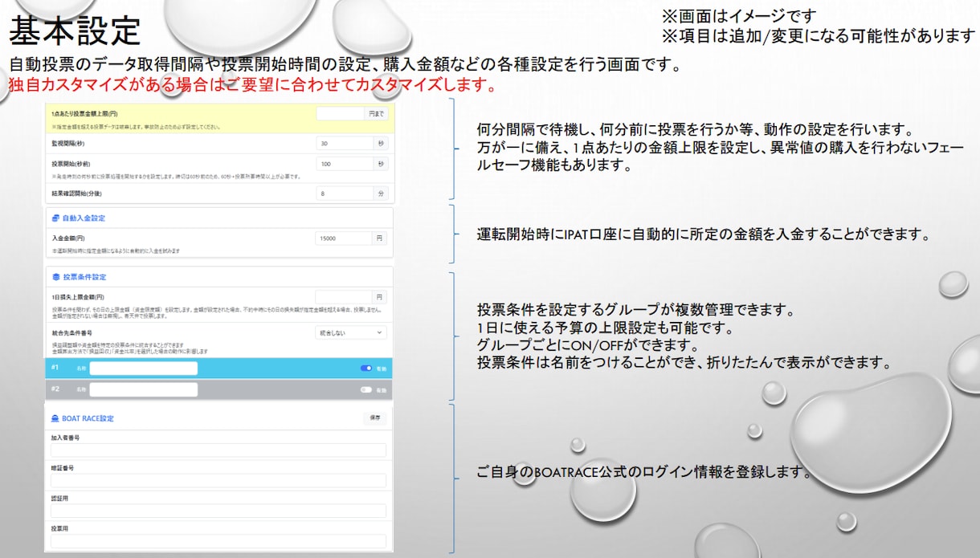The height and width of the screenshot is (558, 980).
Task: Click the layers icon beside 投票条件設定
Action: pos(55,277)
